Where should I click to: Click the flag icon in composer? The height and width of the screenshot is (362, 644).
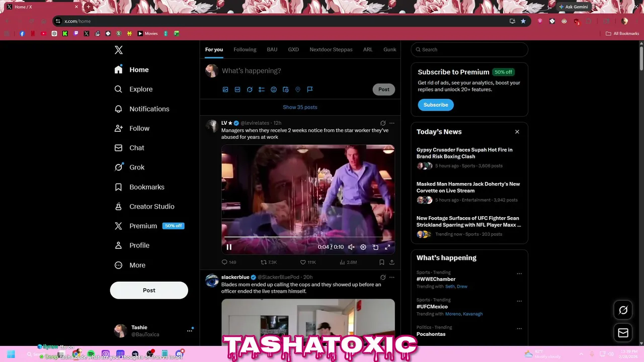[x=310, y=89]
